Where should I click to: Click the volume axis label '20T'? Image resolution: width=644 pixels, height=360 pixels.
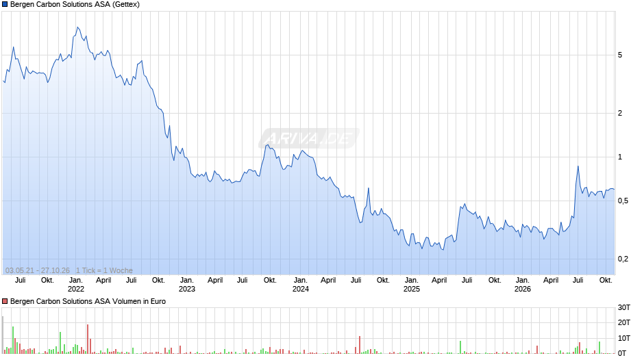624,322
